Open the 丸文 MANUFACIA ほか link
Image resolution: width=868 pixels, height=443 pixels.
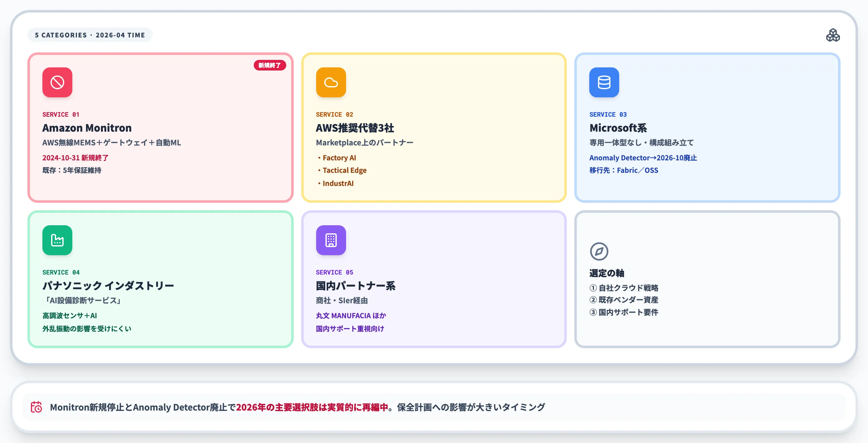coord(350,316)
